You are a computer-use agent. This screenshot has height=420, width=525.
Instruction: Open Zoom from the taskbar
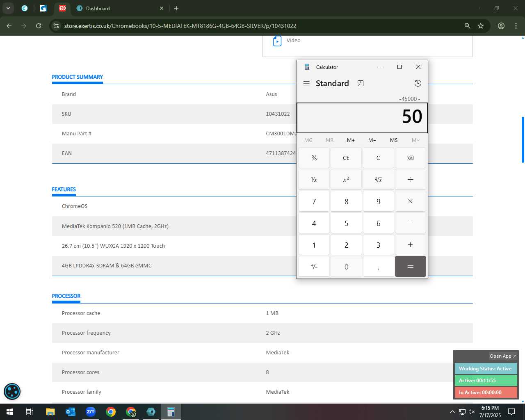tap(91, 412)
